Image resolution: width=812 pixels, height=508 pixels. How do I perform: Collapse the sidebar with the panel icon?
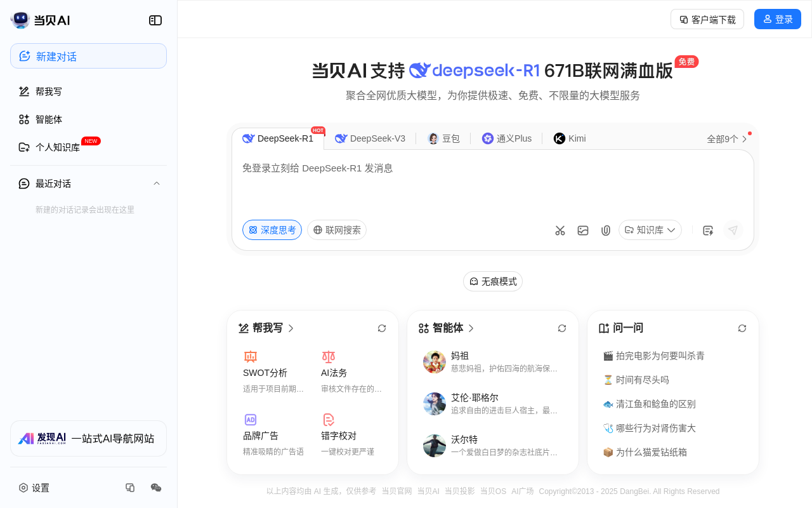(x=155, y=20)
